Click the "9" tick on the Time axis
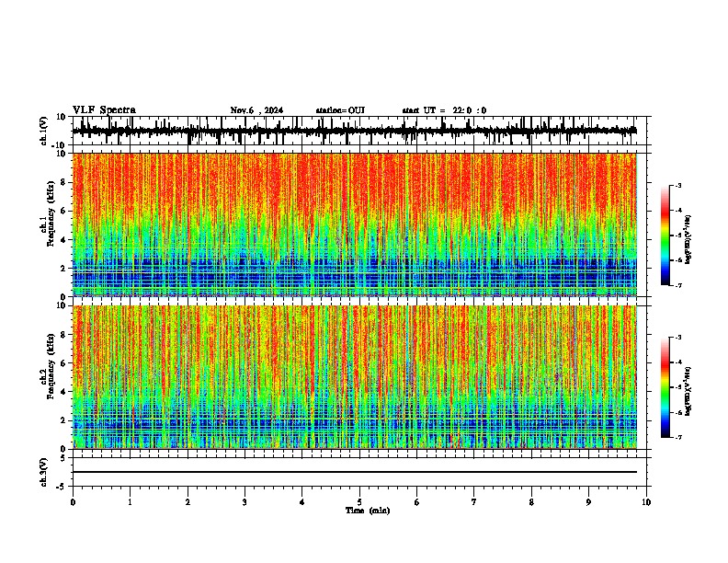The image size is (728, 563). point(588,502)
